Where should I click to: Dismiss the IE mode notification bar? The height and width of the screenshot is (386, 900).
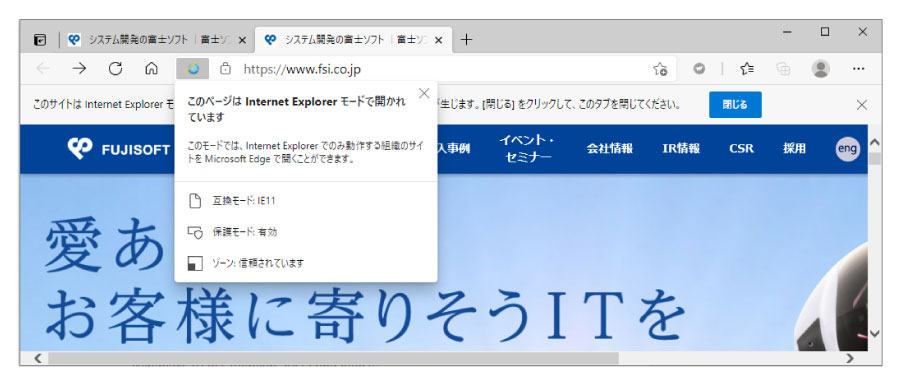pos(862,105)
